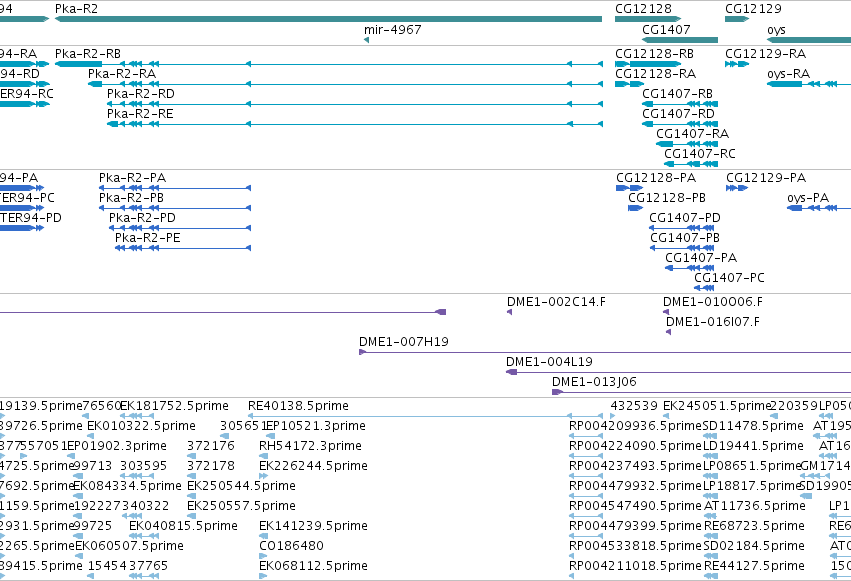Image resolution: width=851 pixels, height=581 pixels.
Task: Select the CG1407-RA transcript
Action: point(692,134)
